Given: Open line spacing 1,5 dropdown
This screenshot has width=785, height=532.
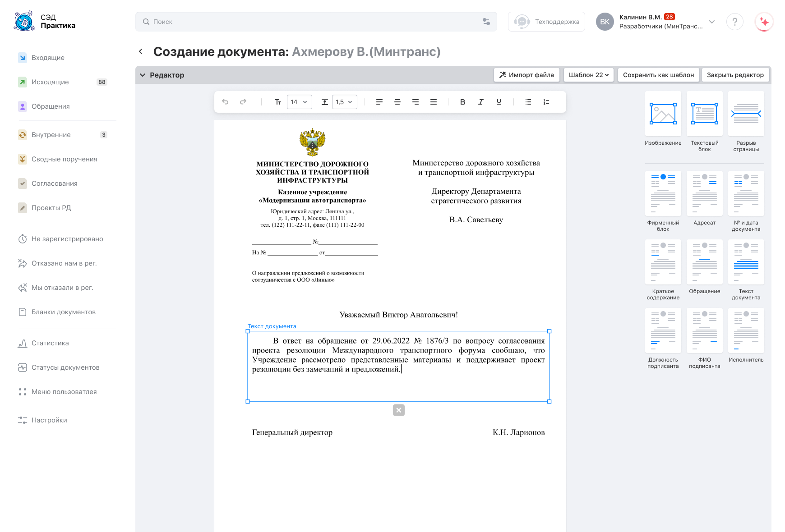Looking at the screenshot, I should 345,102.
